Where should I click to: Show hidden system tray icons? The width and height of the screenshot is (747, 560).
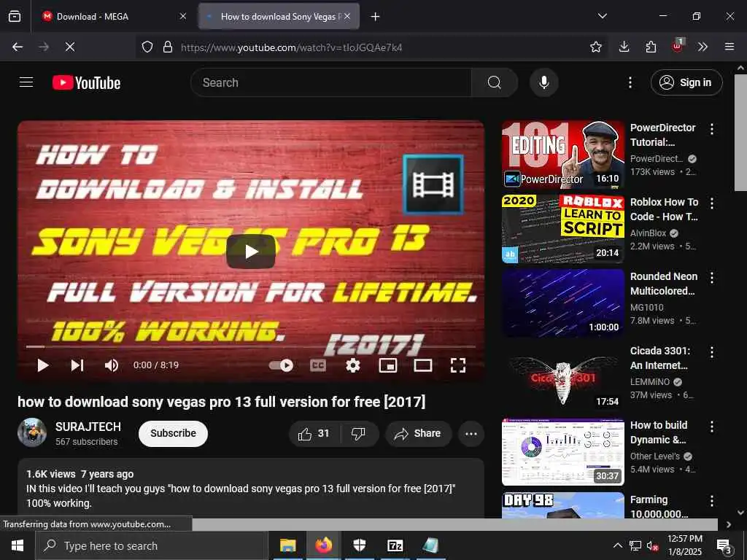tap(617, 545)
